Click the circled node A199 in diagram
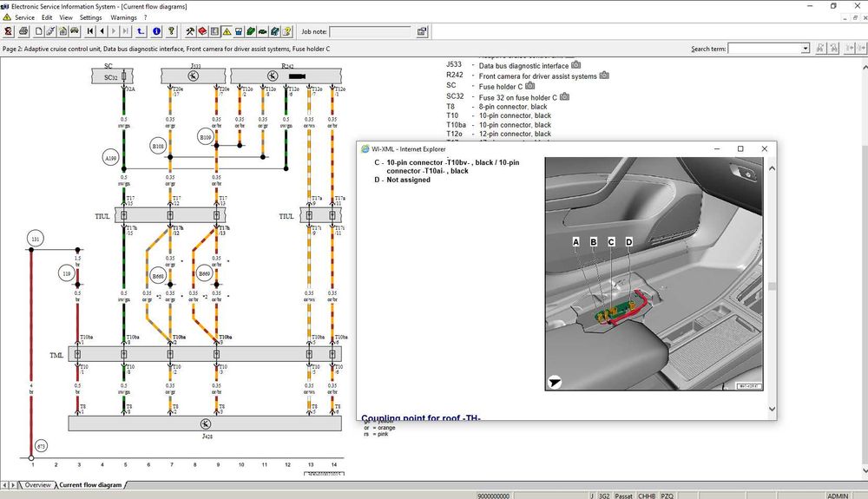 pyautogui.click(x=111, y=158)
